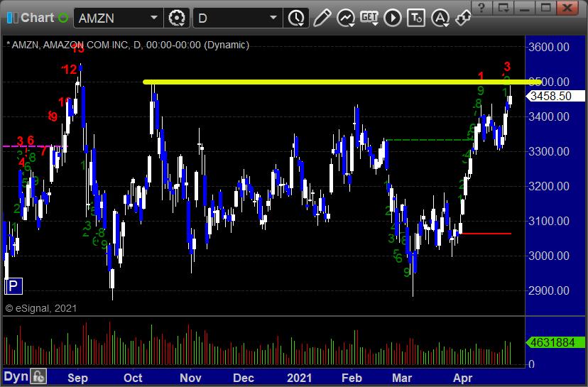Click the Dec label on time axis
This screenshot has width=588, height=387.
244,378
